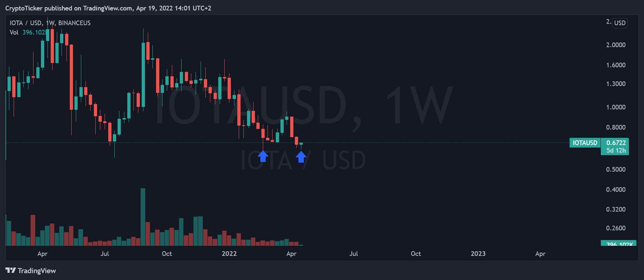Click the IOTA / USD symbol legend

[50, 23]
